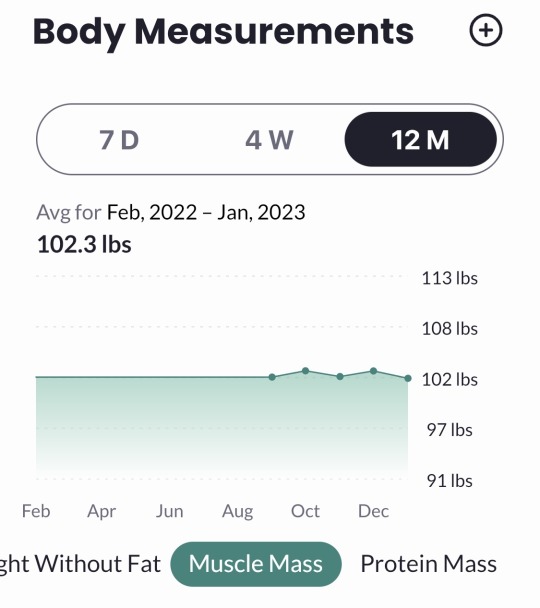Click the Body Measurements heading

pyautogui.click(x=223, y=33)
